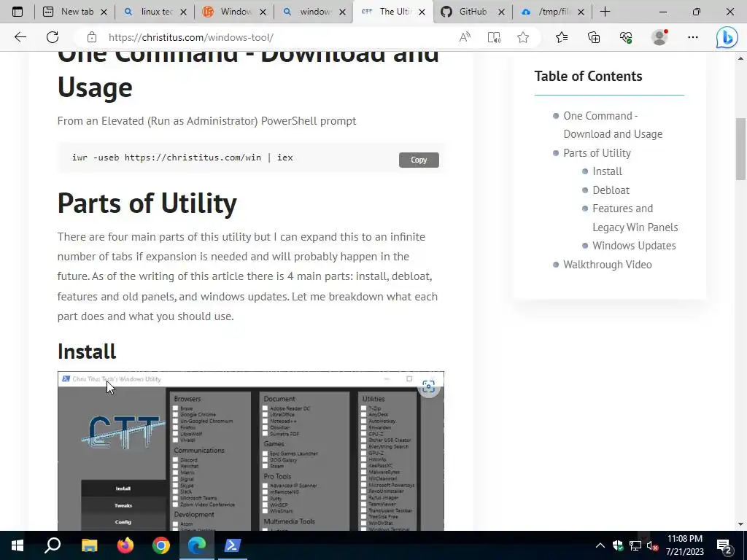Copy the iwr PowerShell command
The image size is (747, 560).
(x=419, y=160)
